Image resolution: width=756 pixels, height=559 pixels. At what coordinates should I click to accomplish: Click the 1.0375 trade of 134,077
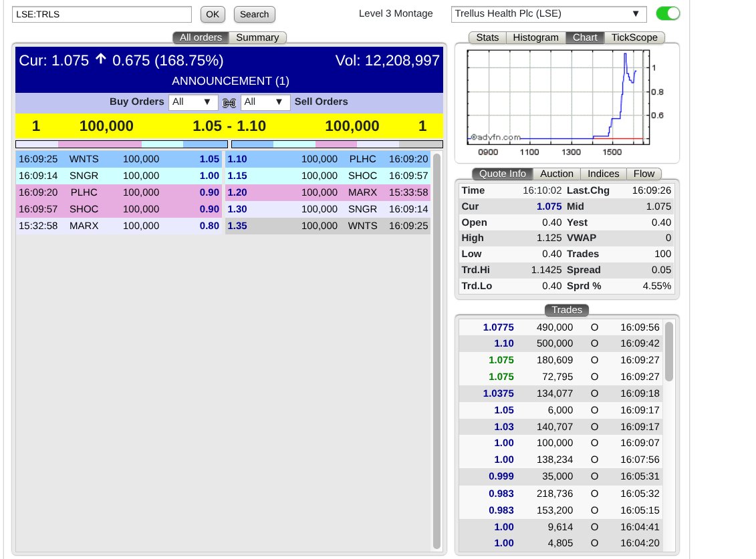561,393
